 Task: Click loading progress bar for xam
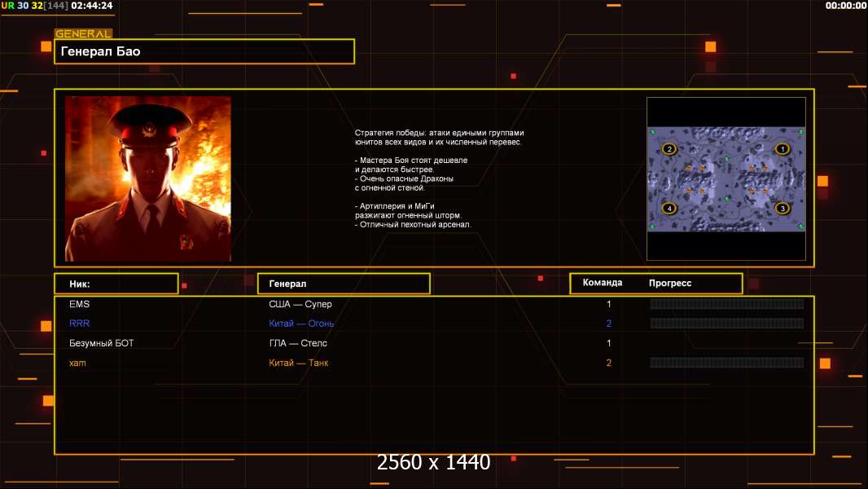click(727, 363)
